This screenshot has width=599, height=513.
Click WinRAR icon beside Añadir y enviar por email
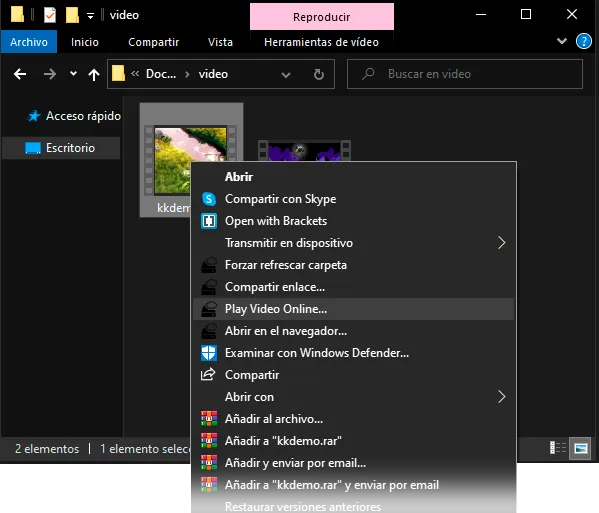pos(209,463)
